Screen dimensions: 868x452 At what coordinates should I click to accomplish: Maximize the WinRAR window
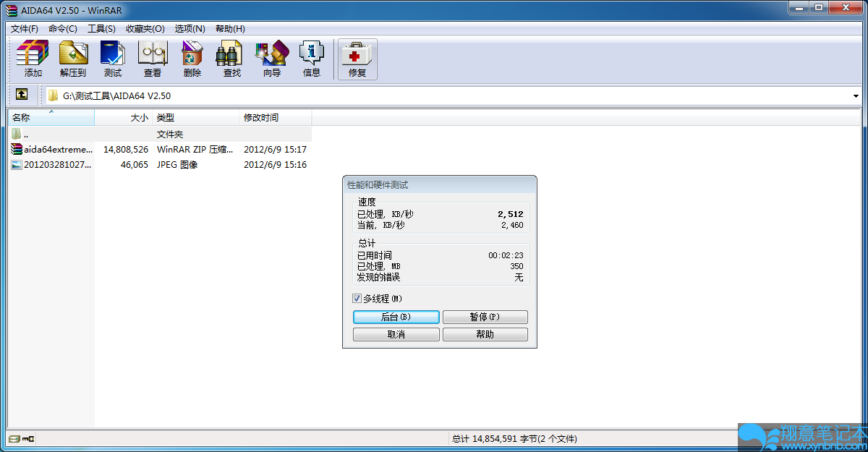818,7
